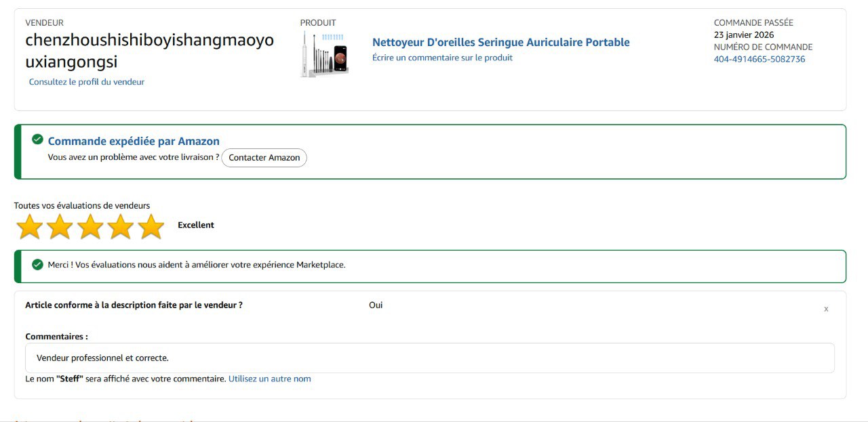Open Consultez le profil du vendeur link

(86, 82)
